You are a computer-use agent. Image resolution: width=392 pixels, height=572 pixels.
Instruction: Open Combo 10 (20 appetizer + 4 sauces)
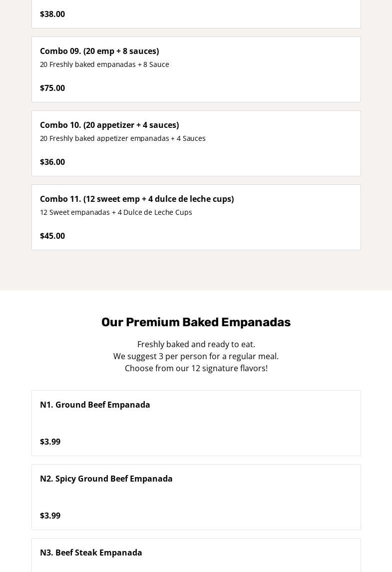109,125
